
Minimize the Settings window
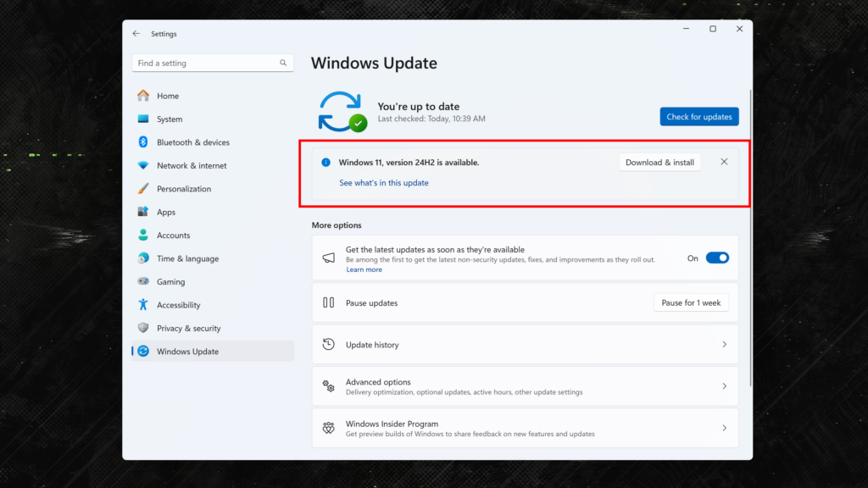[686, 29]
